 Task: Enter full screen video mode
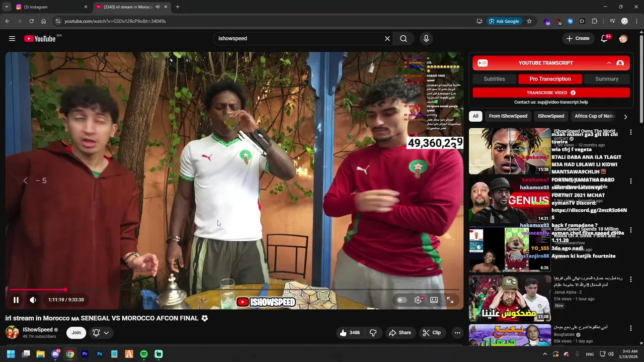[x=450, y=300]
